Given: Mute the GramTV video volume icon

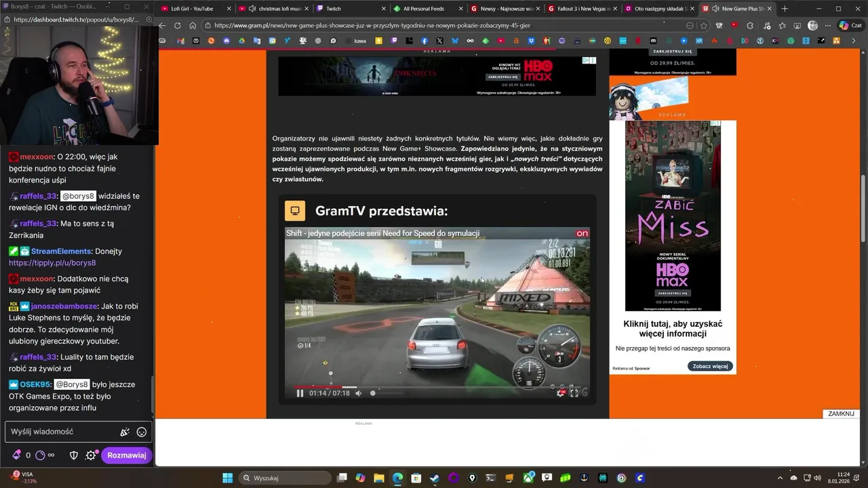Looking at the screenshot, I should coord(359,393).
